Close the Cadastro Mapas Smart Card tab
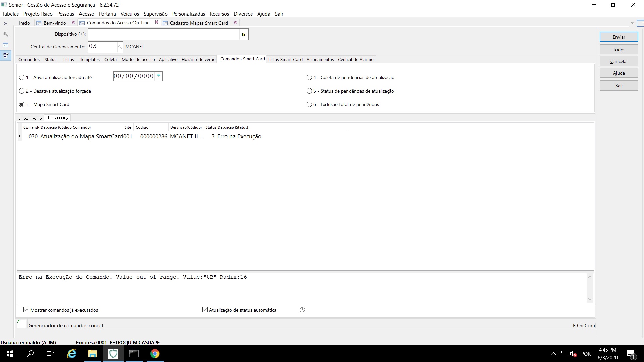 235,23
